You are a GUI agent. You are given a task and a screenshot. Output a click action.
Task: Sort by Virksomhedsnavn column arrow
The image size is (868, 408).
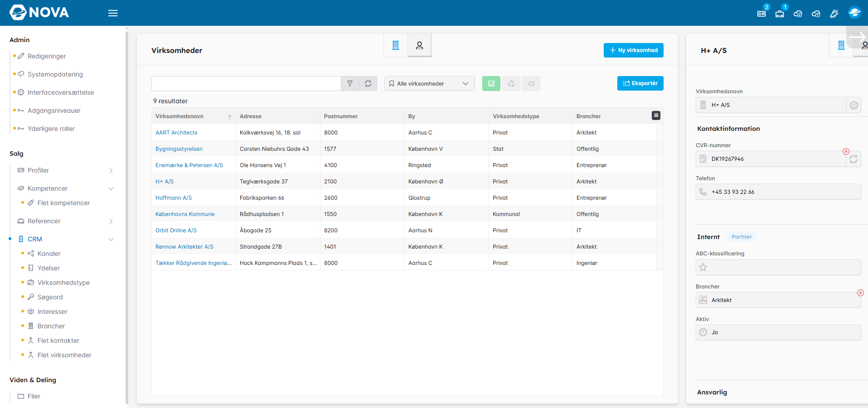click(x=230, y=117)
